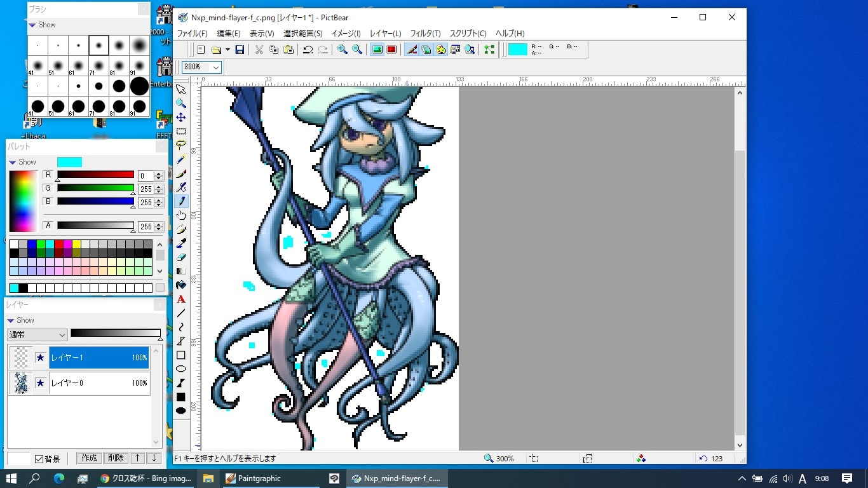Toggle the brush window button in the toolbar
The width and height of the screenshot is (868, 488).
(411, 50)
